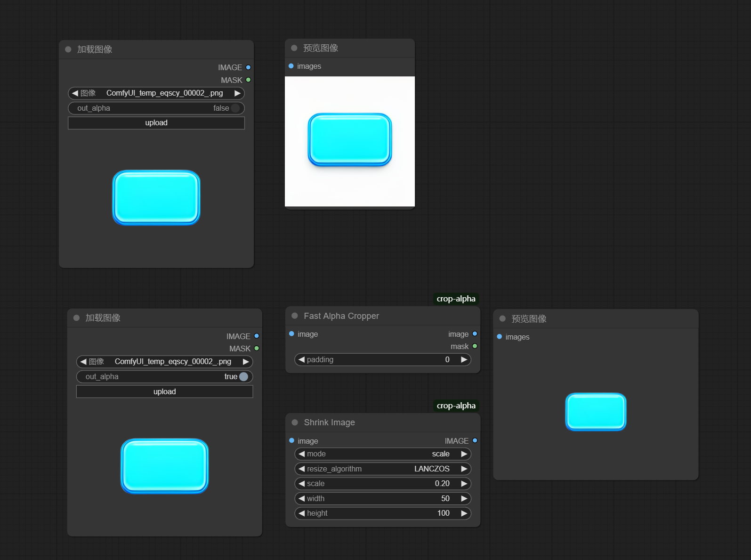Select previous image file in bottom 加载图像 node
This screenshot has height=560, width=751.
pyautogui.click(x=83, y=362)
